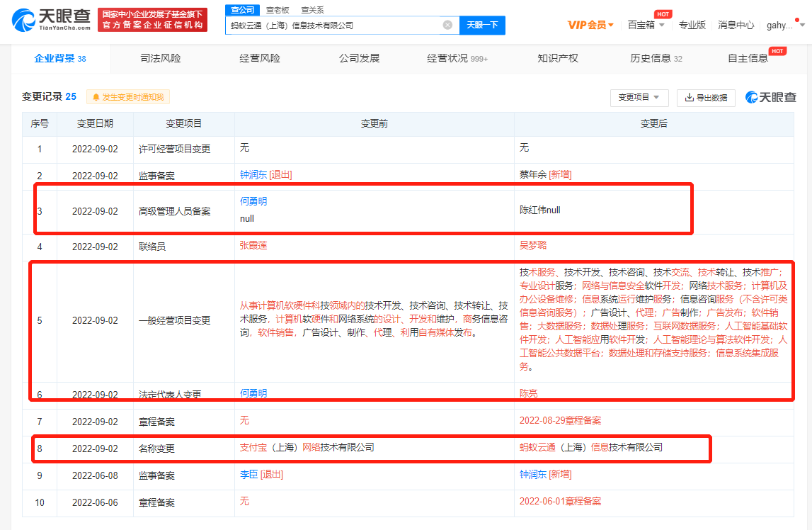Click the 专业版 link in header
The width and height of the screenshot is (812, 530).
pyautogui.click(x=692, y=25)
